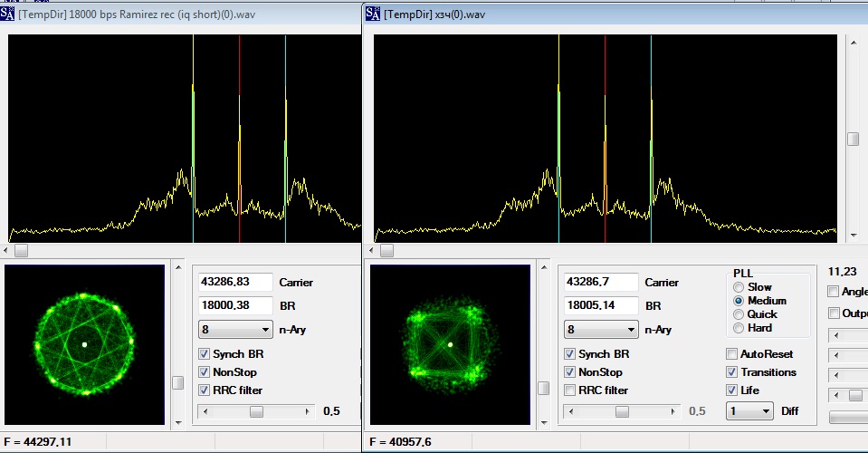Click the Carrier field showing 43286,83
868x453 pixels.
point(236,282)
